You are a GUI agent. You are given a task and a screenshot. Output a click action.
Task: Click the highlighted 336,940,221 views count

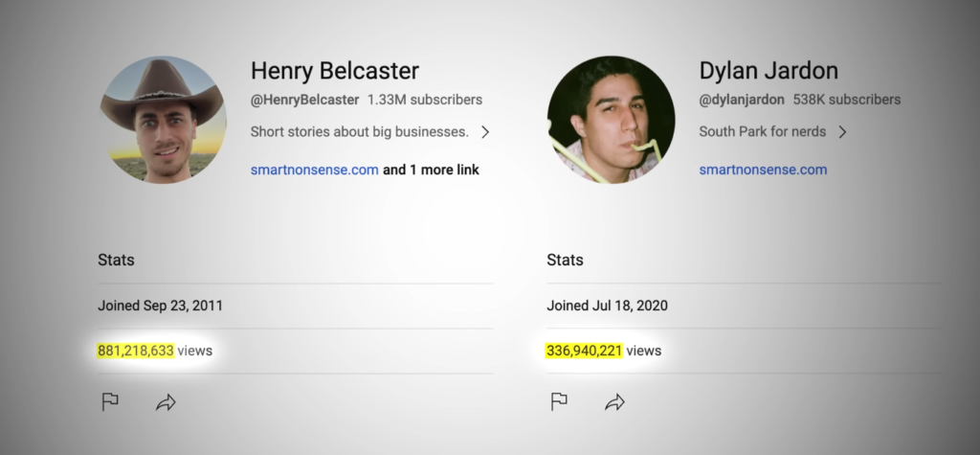tap(585, 351)
